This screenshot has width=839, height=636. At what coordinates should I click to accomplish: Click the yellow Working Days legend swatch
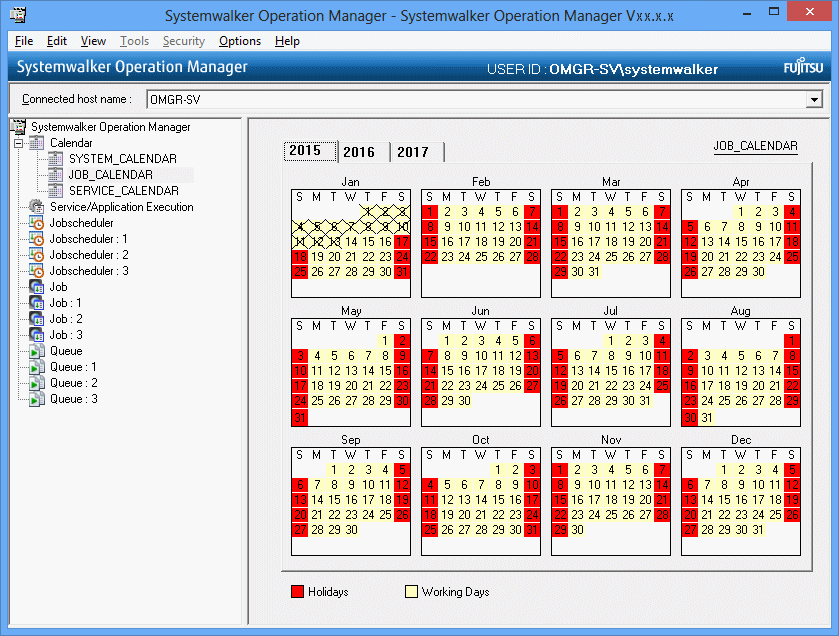coord(411,592)
